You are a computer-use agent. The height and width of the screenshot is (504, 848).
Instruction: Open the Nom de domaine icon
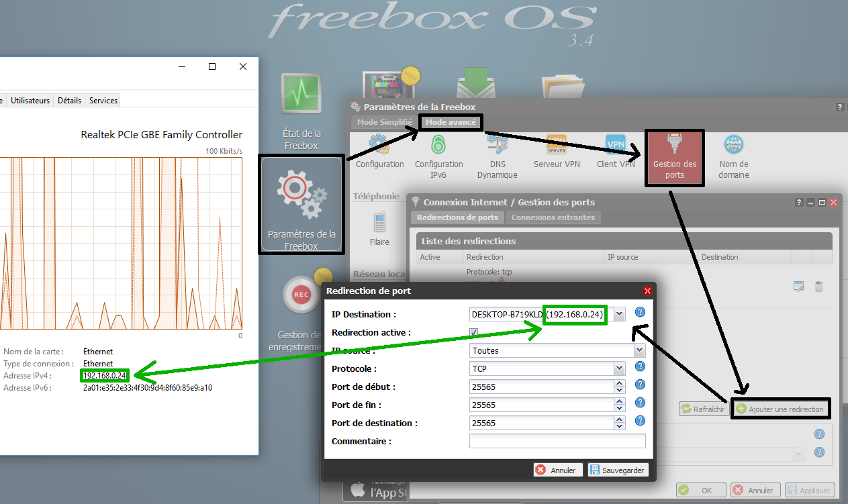[x=733, y=144]
